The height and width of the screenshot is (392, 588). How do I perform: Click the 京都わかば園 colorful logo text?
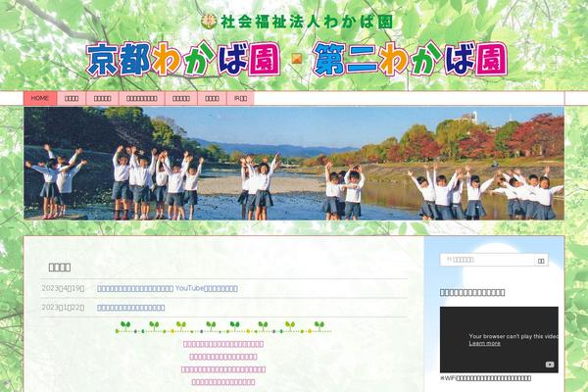tap(183, 59)
